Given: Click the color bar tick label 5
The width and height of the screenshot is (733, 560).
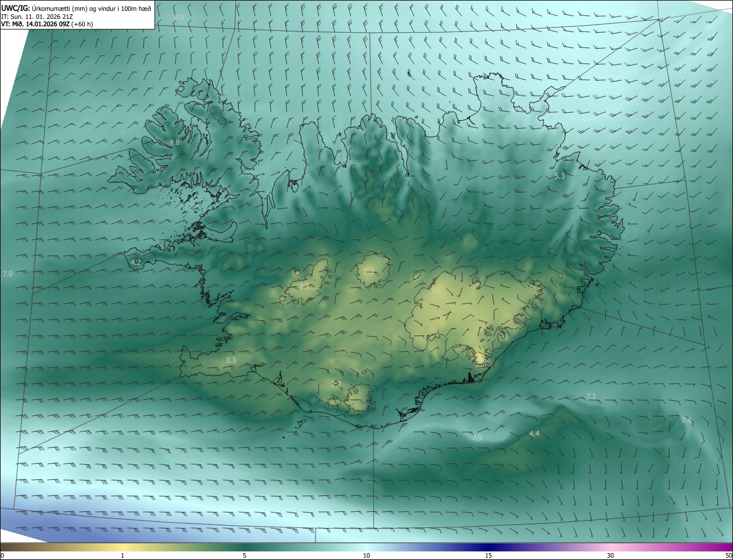Looking at the screenshot, I should pos(245,556).
